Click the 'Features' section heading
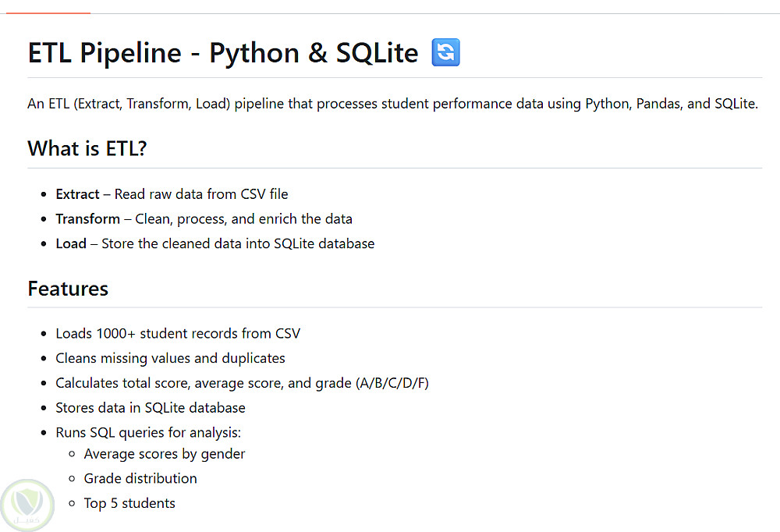 point(68,289)
